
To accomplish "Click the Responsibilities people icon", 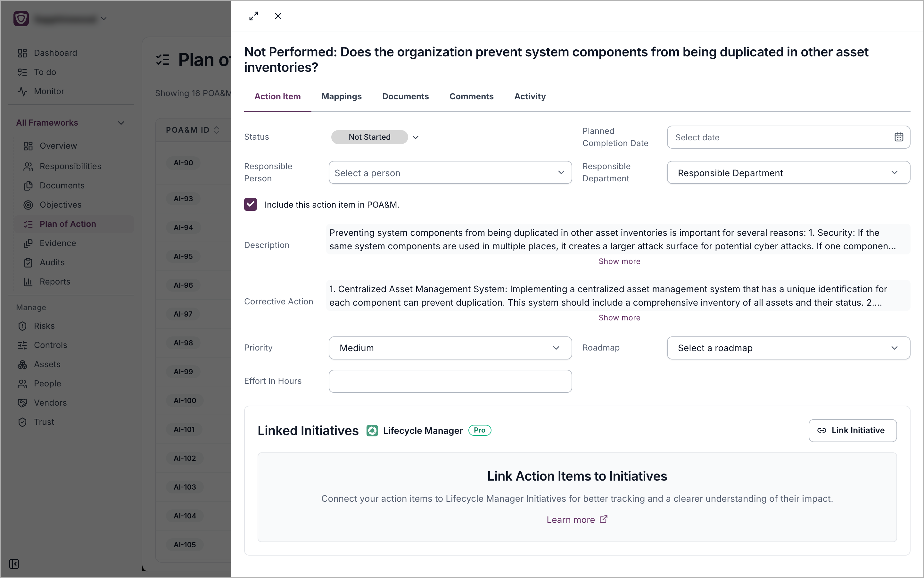I will click(28, 166).
